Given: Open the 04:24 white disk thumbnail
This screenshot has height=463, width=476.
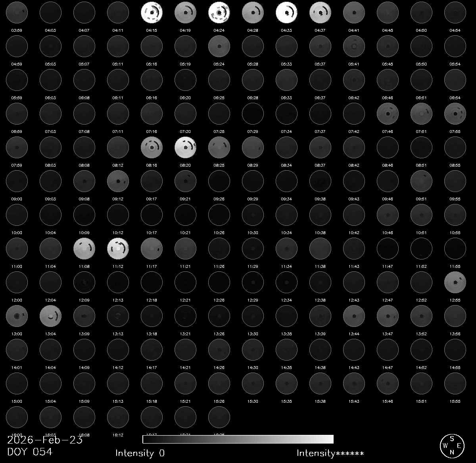Looking at the screenshot, I should 219,12.
